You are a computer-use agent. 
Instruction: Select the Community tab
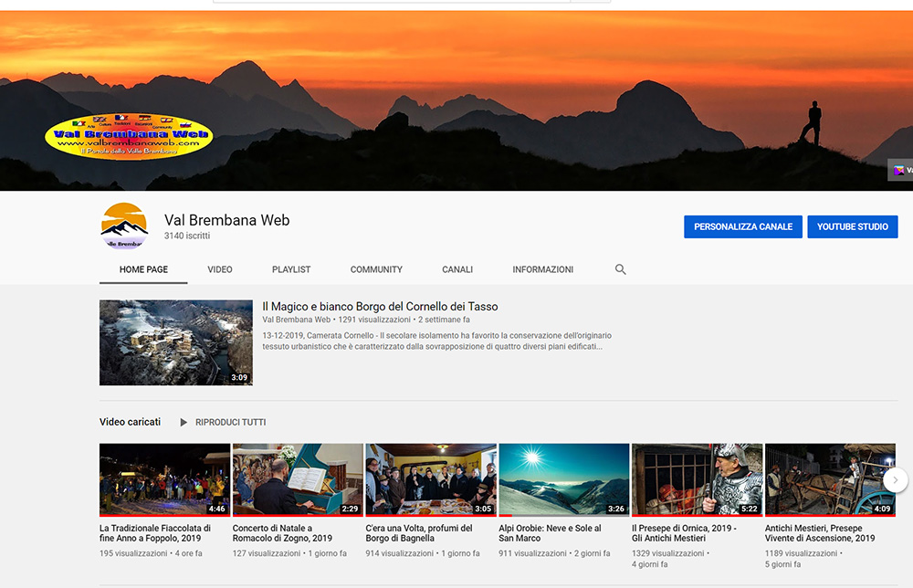point(376,269)
